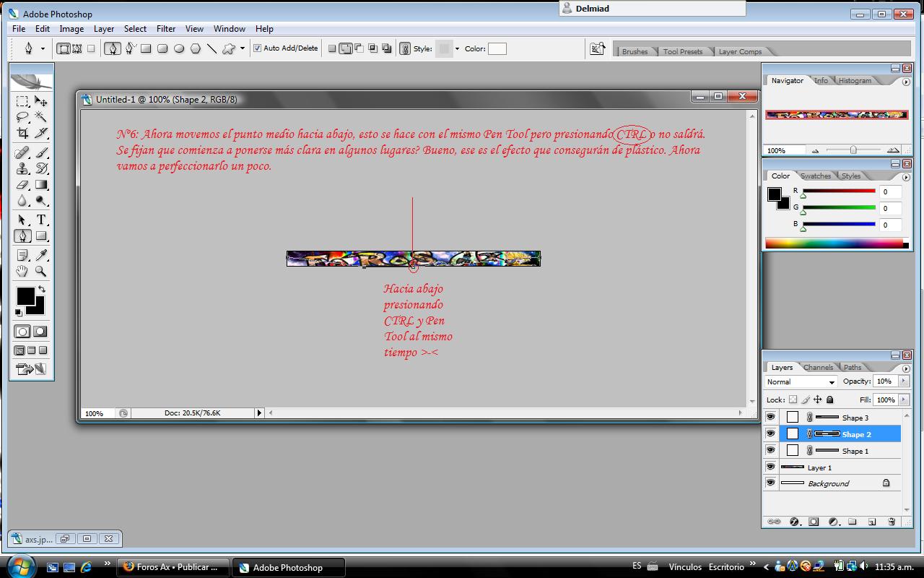Screen dimensions: 924x578
Task: Switch to the Swatches tab
Action: click(816, 176)
